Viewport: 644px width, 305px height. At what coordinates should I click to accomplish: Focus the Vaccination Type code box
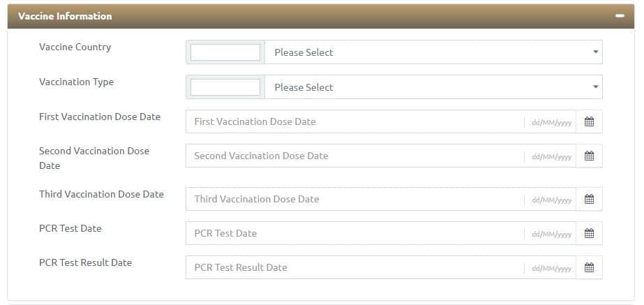tap(225, 87)
